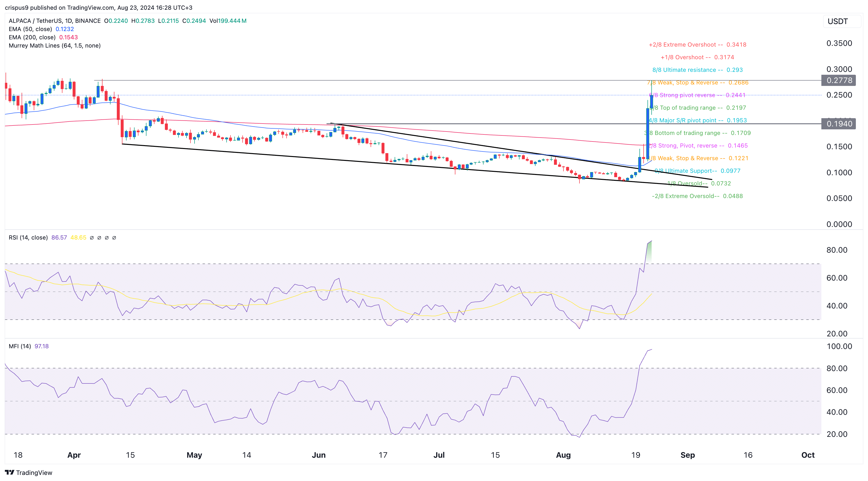The image size is (868, 481).
Task: Click the published-by header text for crispus9
Action: 99,8
